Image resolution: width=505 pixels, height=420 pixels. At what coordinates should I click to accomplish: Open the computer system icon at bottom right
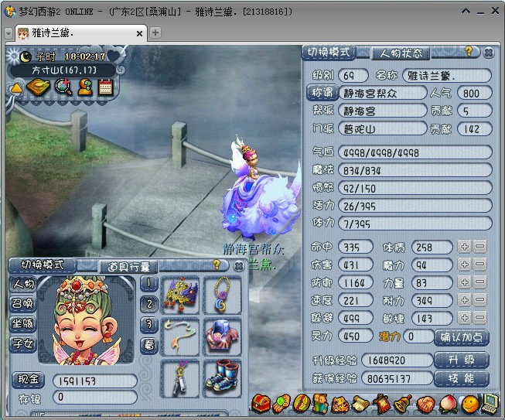[490, 403]
